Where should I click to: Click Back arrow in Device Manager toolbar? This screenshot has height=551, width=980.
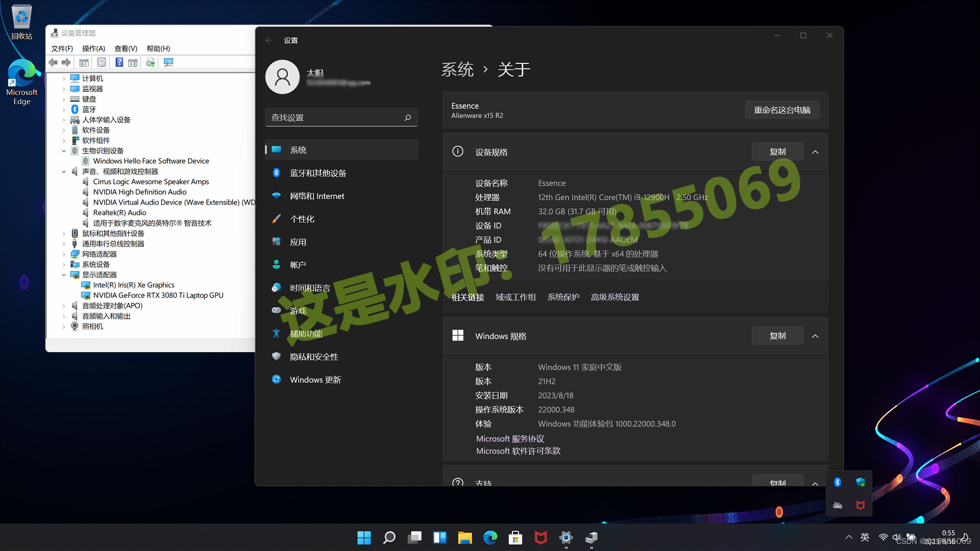[53, 62]
